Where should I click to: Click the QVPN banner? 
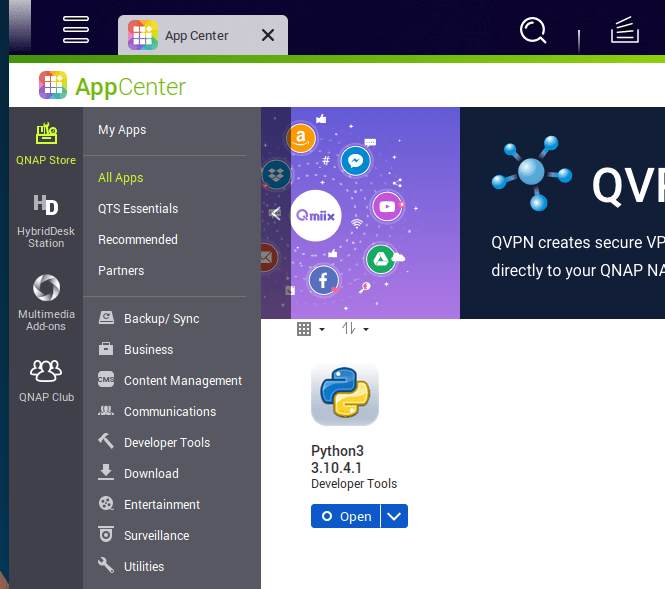562,213
